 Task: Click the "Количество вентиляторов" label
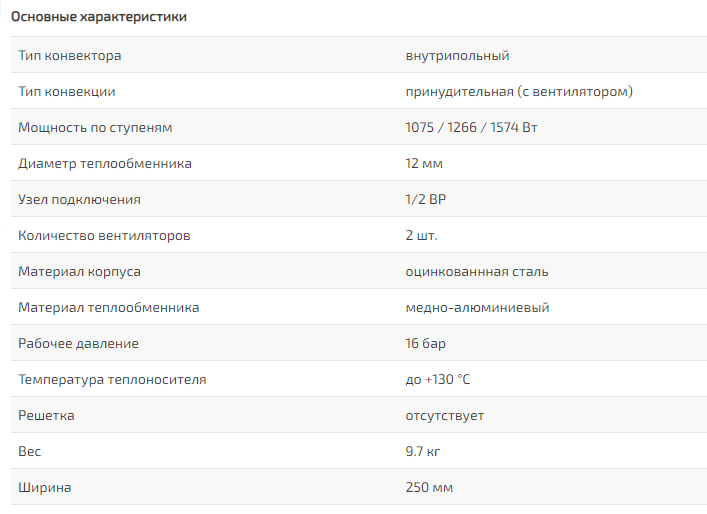click(x=104, y=236)
